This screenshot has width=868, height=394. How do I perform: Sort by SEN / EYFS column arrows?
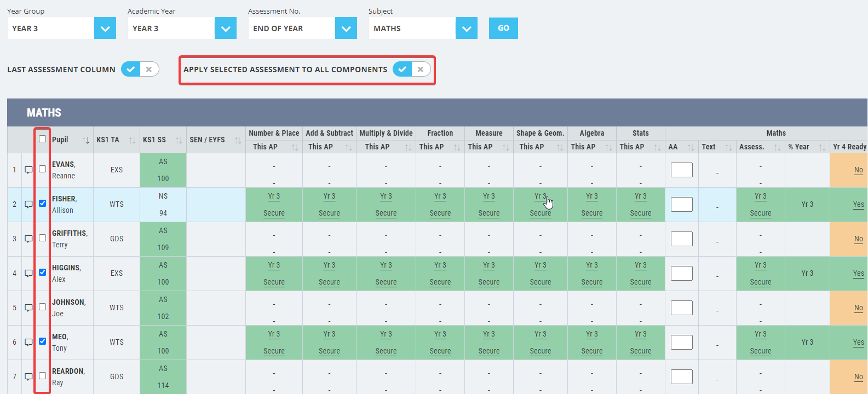pyautogui.click(x=238, y=140)
